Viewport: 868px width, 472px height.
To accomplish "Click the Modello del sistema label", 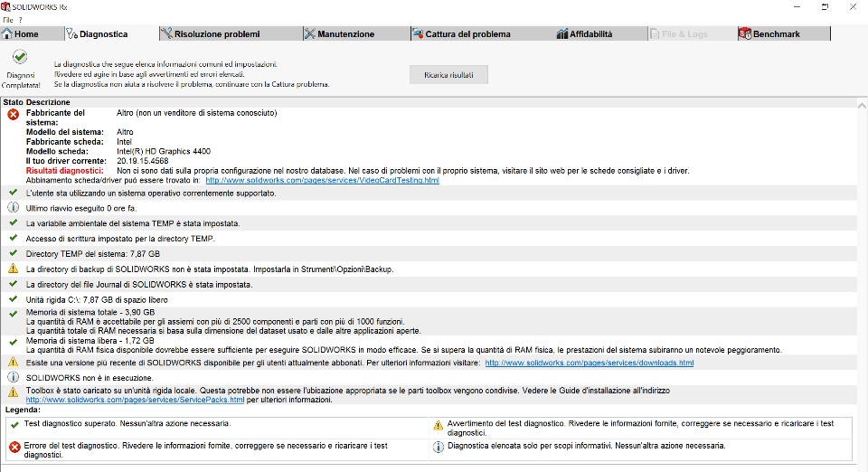I will coord(65,132).
